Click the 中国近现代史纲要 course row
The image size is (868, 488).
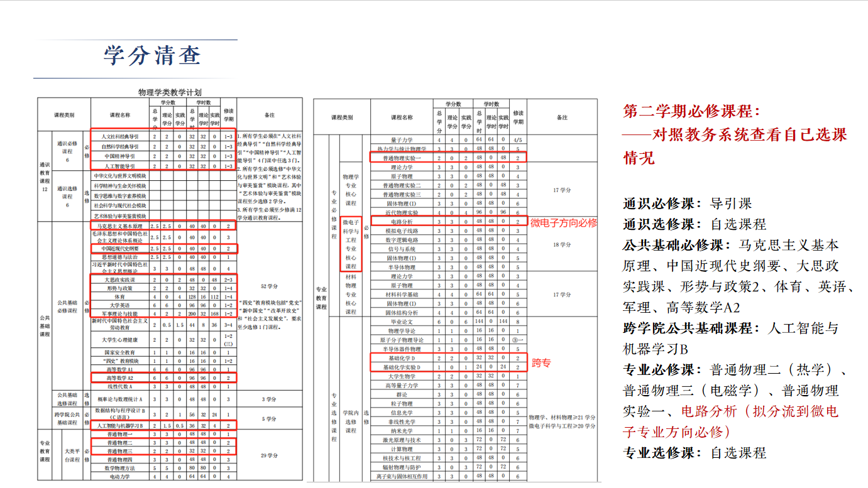(119, 249)
